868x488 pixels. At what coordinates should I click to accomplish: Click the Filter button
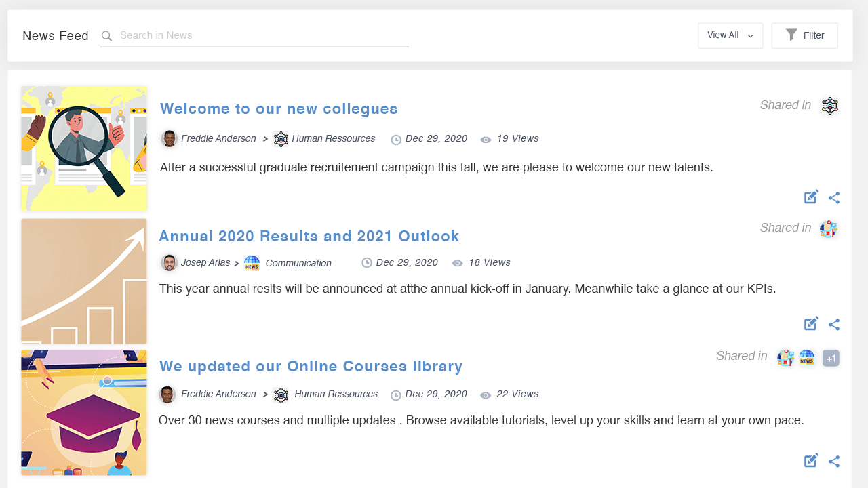click(804, 35)
